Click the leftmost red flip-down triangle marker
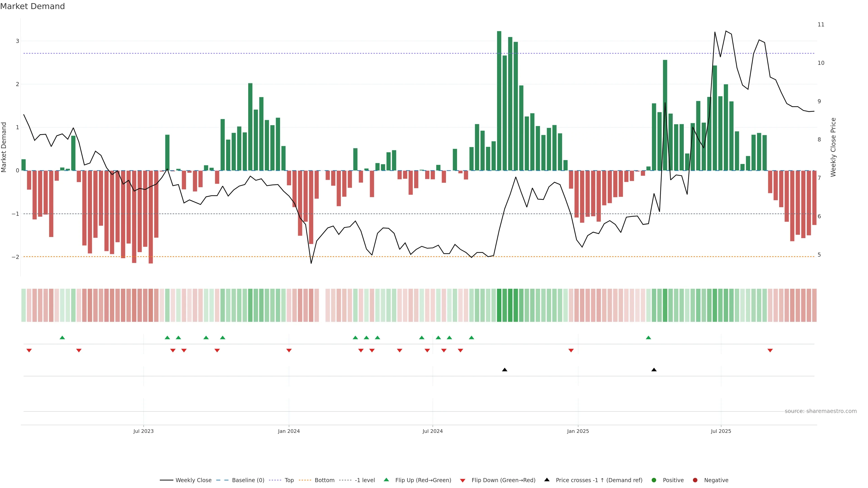868x488 pixels. point(29,351)
